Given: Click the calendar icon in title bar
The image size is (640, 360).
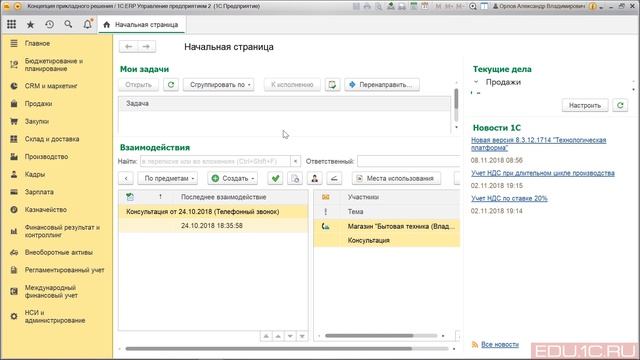Looking at the screenshot, I should pyautogui.click(x=425, y=6).
